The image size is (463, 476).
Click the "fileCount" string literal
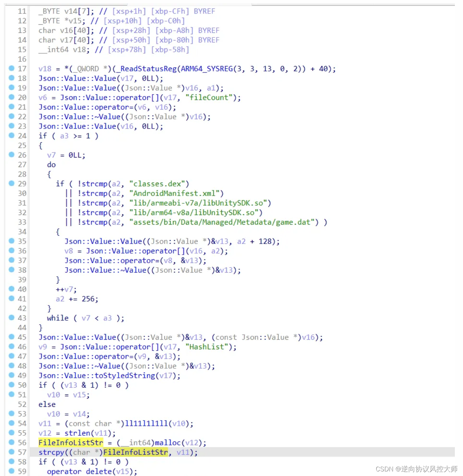pos(209,97)
